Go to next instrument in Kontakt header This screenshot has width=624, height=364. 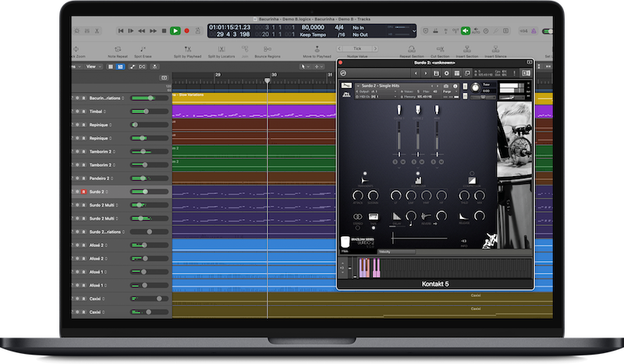[x=425, y=73]
